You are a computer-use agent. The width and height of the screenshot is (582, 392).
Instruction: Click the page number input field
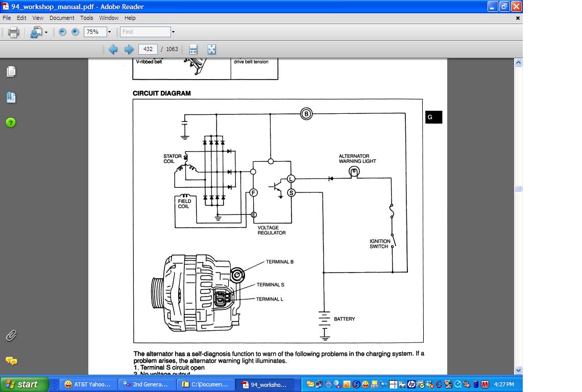pyautogui.click(x=148, y=49)
